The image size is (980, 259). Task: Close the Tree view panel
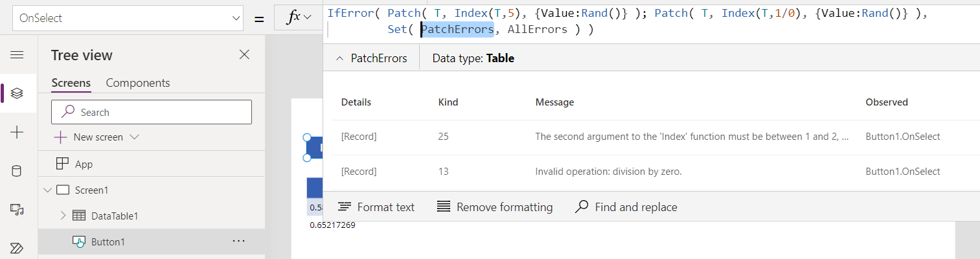point(244,55)
